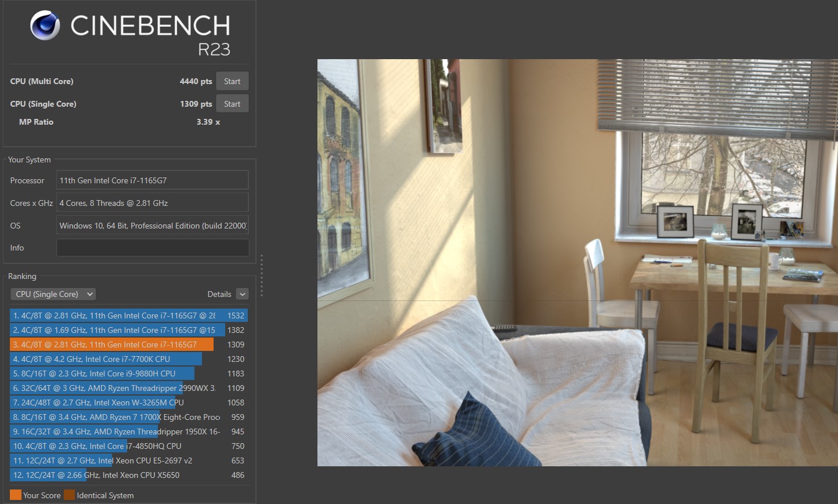This screenshot has width=838, height=504.
Task: Click the Cores x GHz field
Action: (x=152, y=203)
